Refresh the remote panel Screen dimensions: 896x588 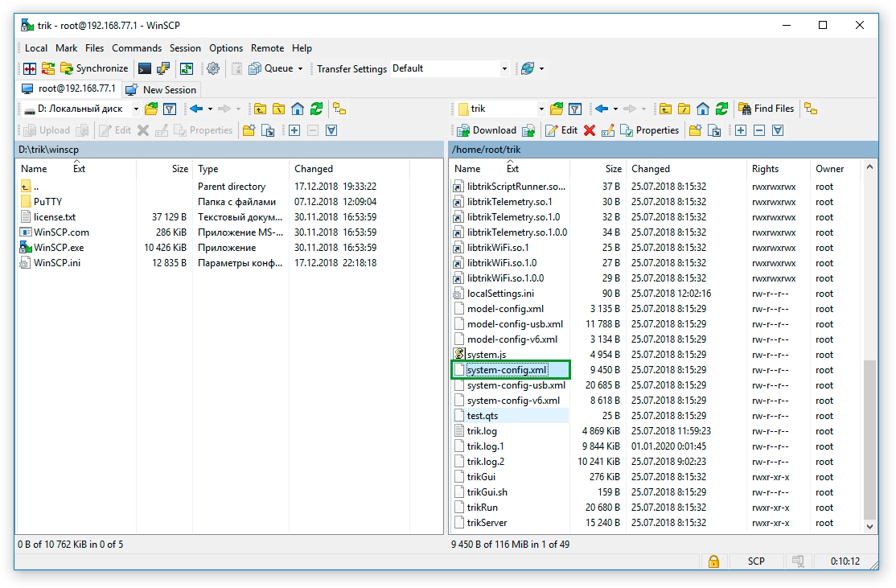tap(722, 109)
